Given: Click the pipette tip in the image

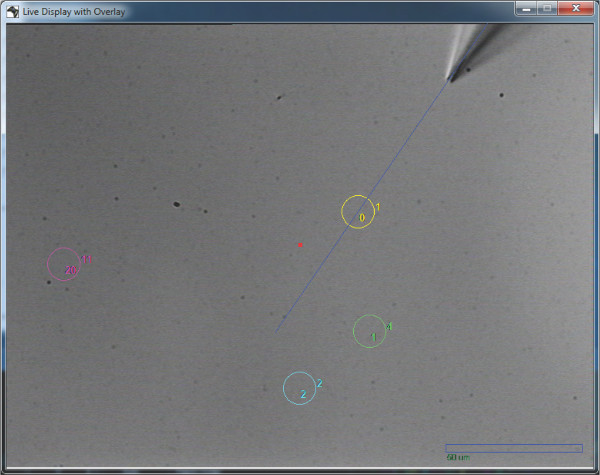Looking at the screenshot, I should (x=450, y=79).
